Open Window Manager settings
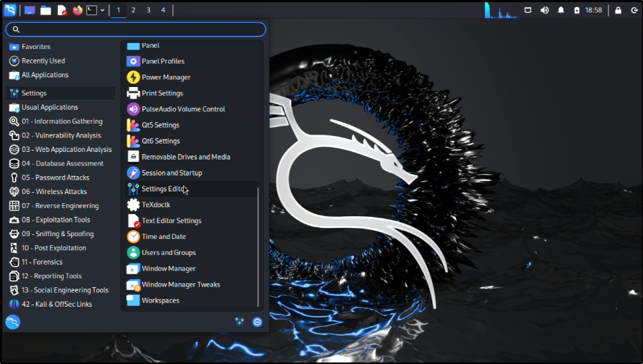 click(x=192, y=269)
